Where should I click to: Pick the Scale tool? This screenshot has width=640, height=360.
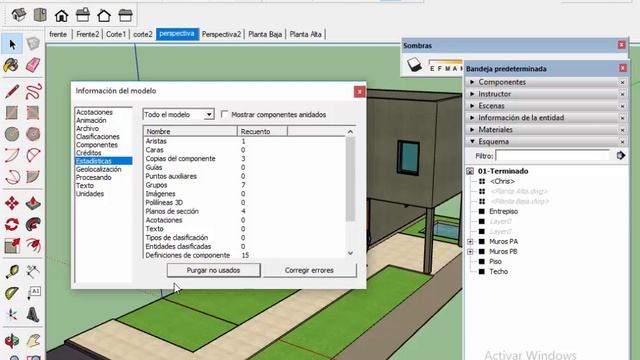point(12,246)
